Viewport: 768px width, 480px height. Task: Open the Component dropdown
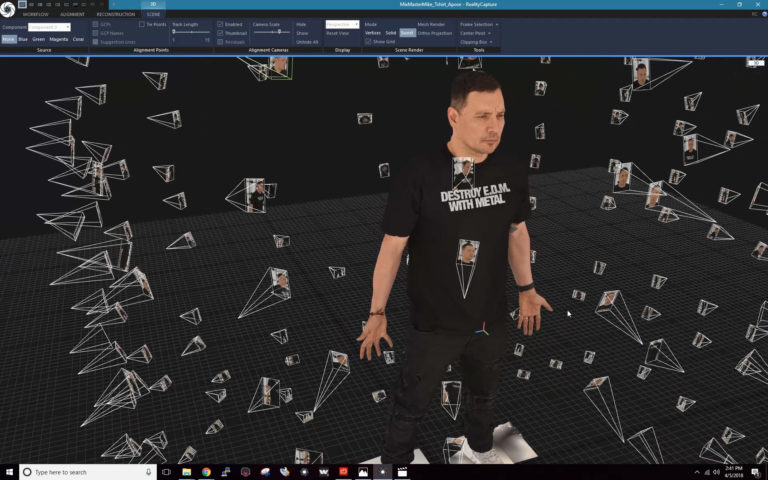(x=49, y=27)
